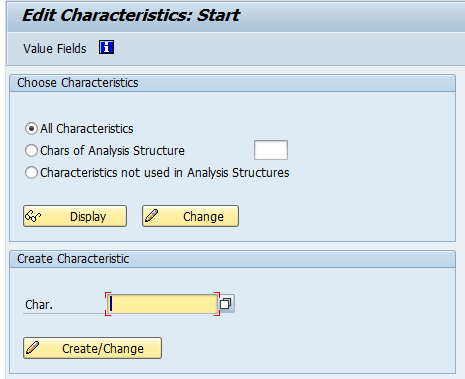Image resolution: width=465 pixels, height=379 pixels.
Task: Click the blue information icon
Action: (106, 47)
